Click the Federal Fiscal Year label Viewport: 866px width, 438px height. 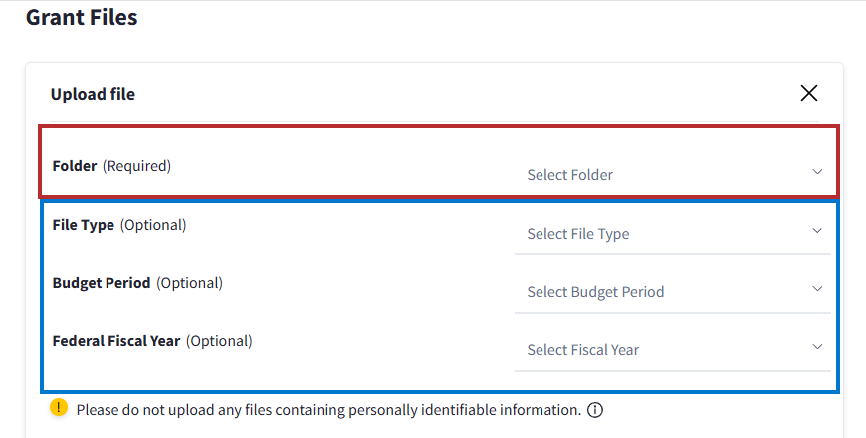point(116,341)
